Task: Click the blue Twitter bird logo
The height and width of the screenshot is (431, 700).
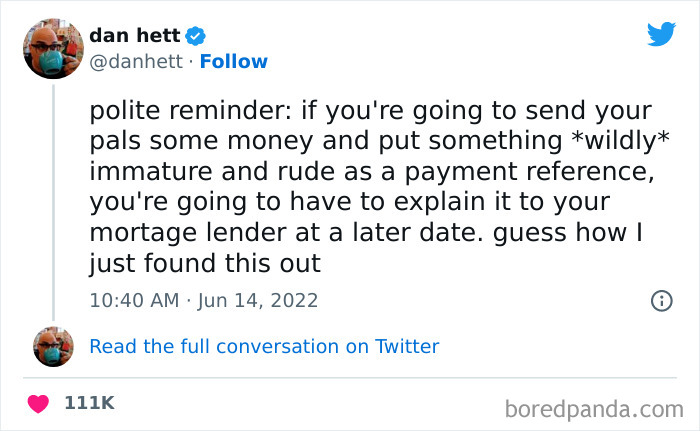Action: pos(661,34)
